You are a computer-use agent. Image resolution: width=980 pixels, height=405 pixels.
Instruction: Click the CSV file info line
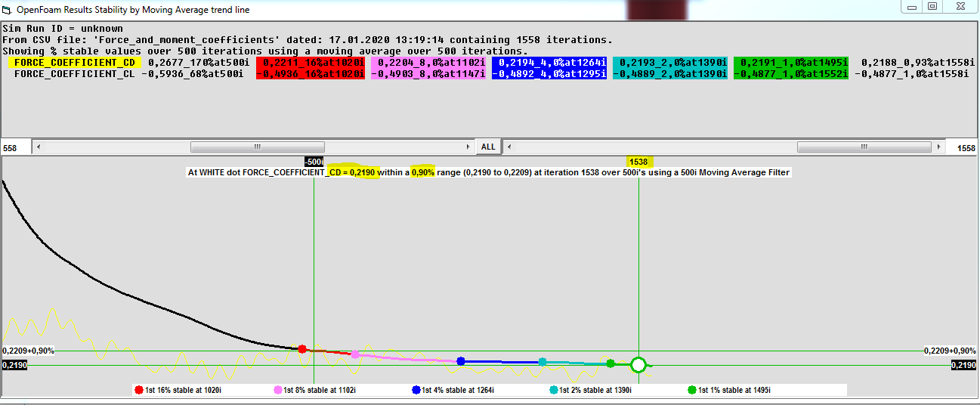pos(308,39)
